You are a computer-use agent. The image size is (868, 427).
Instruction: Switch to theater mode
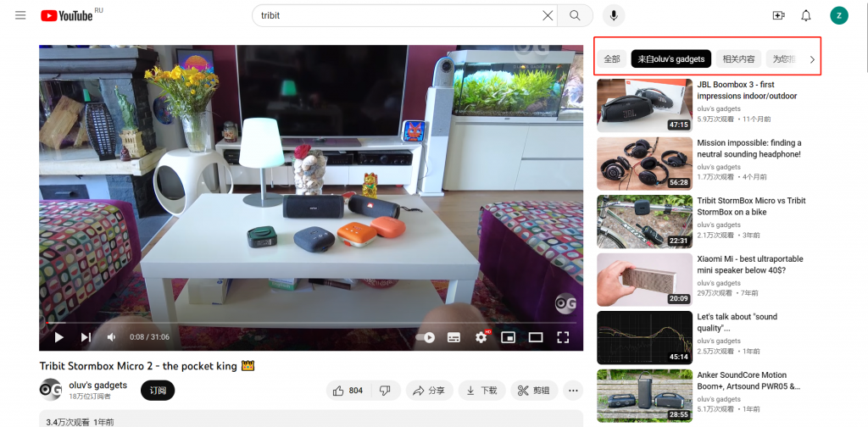(x=536, y=337)
